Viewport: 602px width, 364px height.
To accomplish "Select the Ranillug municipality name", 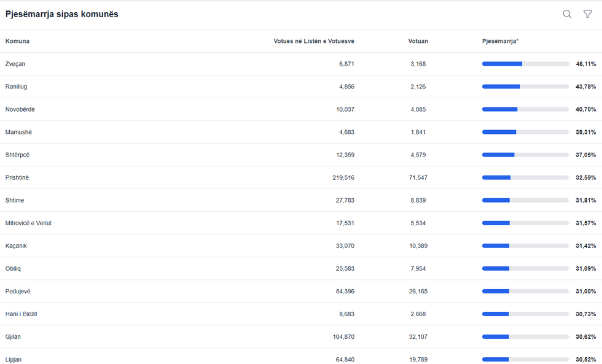I will click(x=15, y=87).
